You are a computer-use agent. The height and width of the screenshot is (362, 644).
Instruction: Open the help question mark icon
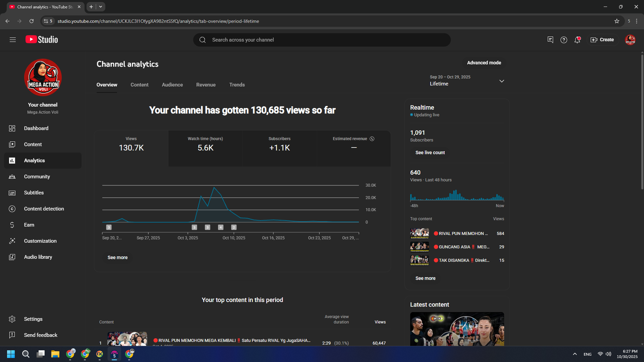(563, 40)
